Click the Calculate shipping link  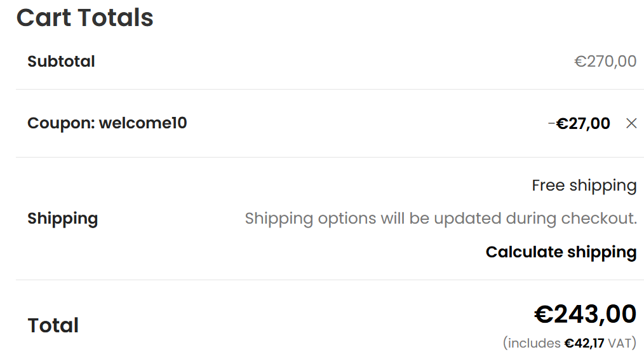click(561, 252)
